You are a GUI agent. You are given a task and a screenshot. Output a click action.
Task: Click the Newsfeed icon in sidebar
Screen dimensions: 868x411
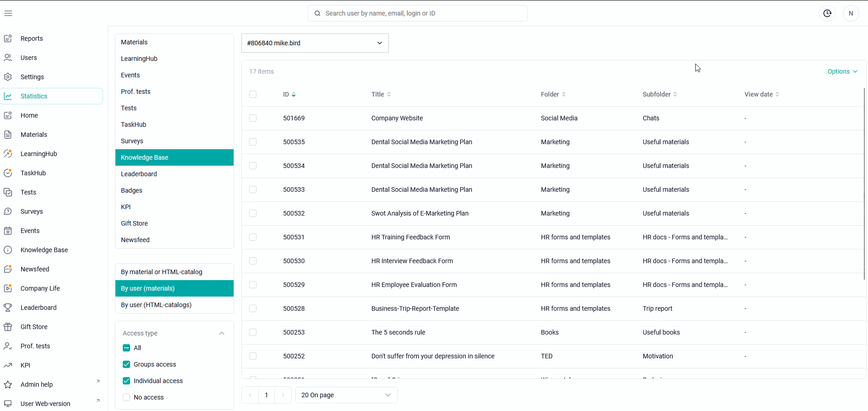[8, 269]
